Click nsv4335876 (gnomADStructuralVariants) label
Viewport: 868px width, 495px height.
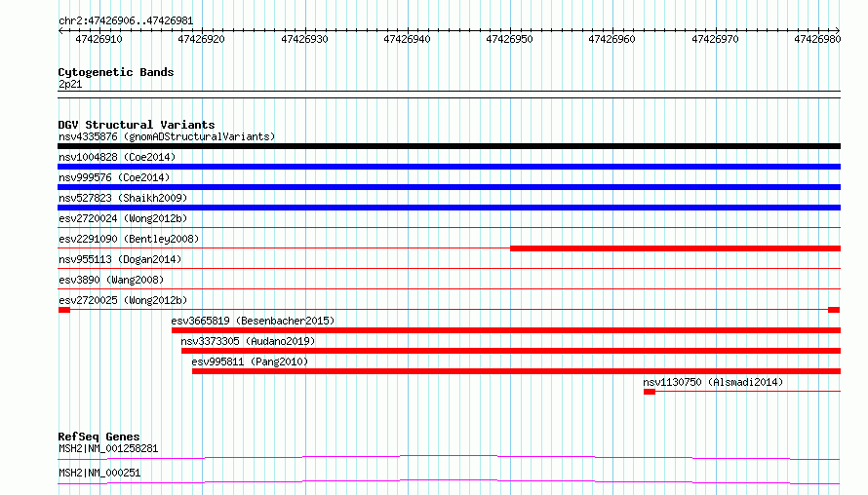pos(167,136)
